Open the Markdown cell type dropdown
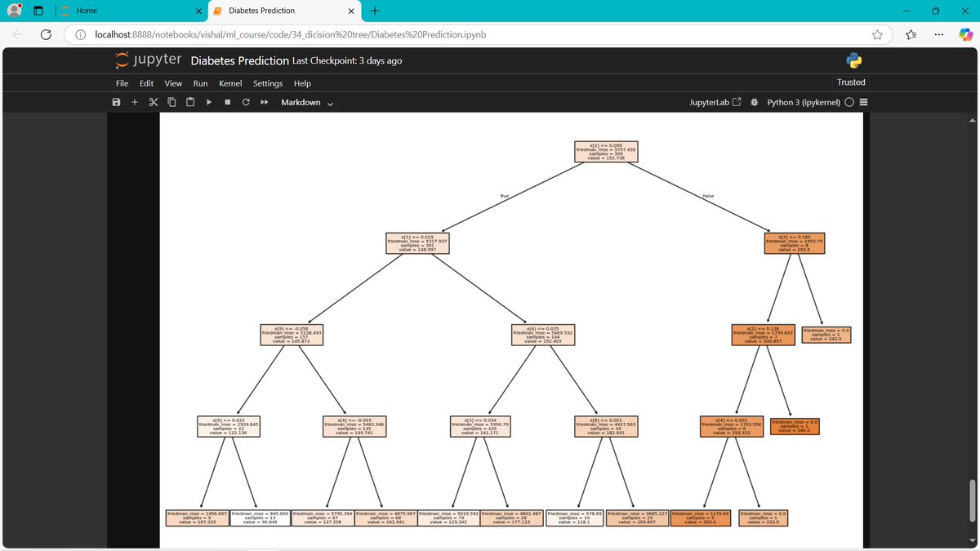 tap(307, 103)
